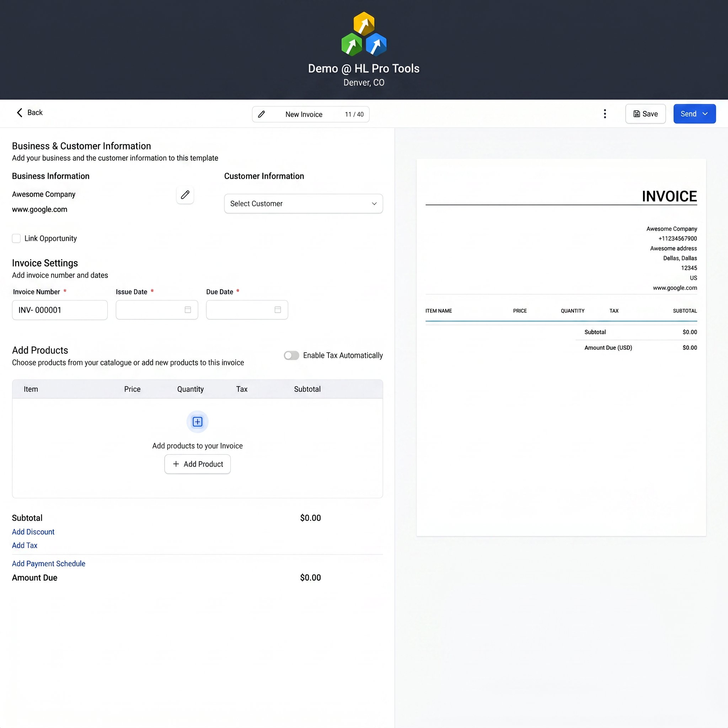Click ITEM NAME header in preview
Image resolution: width=728 pixels, height=728 pixels.
pyautogui.click(x=439, y=310)
